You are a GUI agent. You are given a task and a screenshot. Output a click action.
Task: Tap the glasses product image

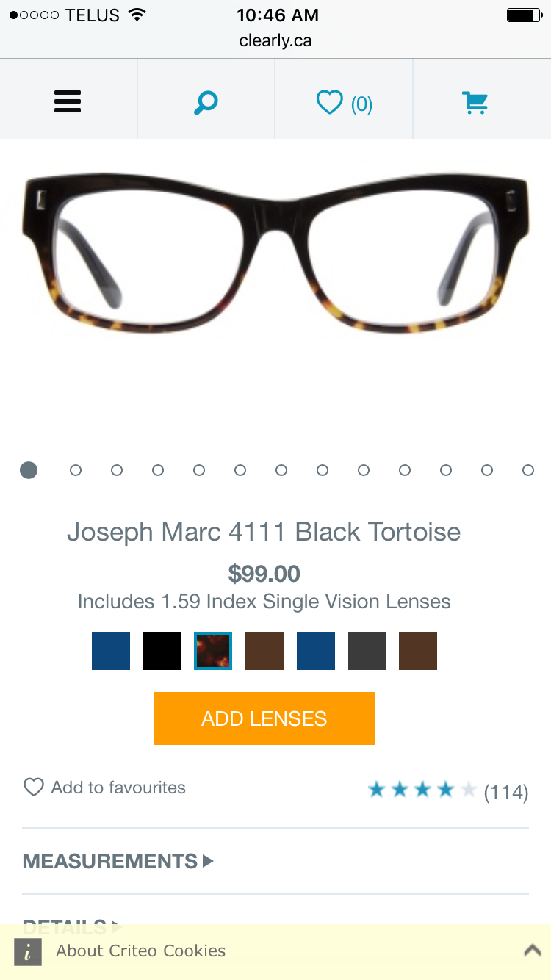pyautogui.click(x=275, y=250)
